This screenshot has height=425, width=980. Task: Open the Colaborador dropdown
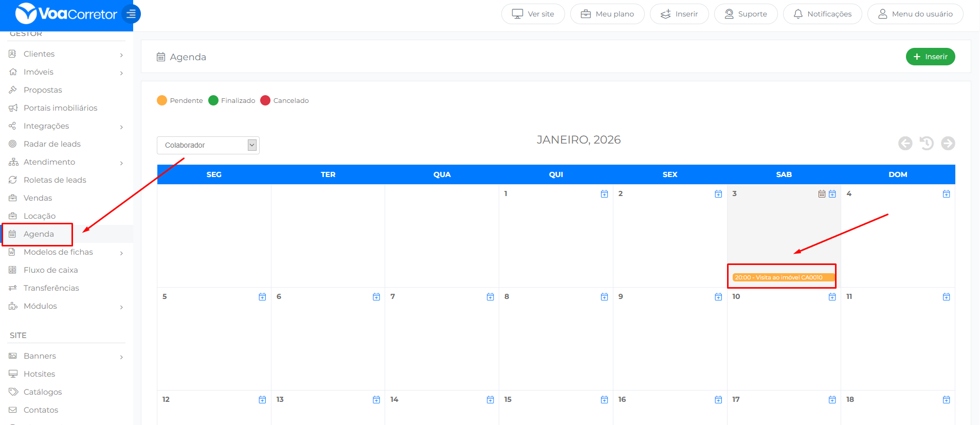208,145
